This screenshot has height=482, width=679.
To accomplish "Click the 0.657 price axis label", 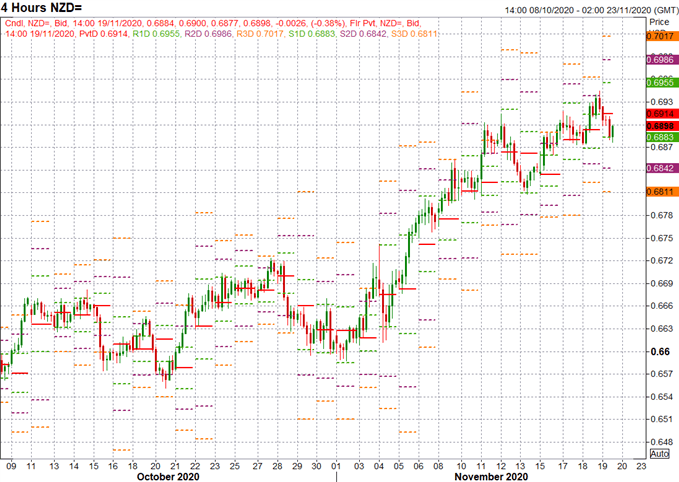I will click(662, 374).
